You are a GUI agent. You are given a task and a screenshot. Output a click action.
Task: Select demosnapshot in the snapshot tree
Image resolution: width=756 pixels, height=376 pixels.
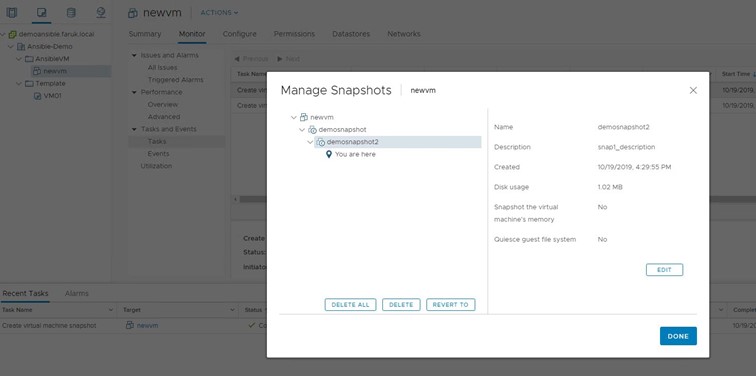pyautogui.click(x=342, y=130)
